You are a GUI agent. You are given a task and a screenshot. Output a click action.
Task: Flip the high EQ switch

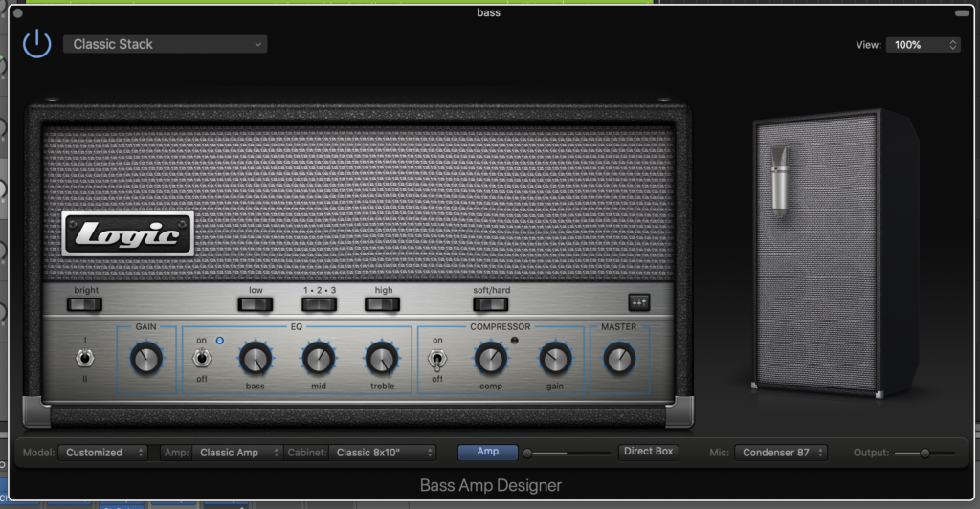(x=383, y=305)
